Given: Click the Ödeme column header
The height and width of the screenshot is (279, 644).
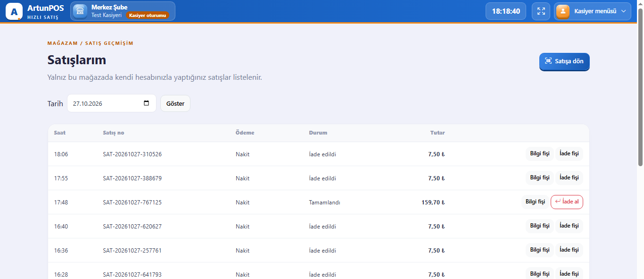Looking at the screenshot, I should [245, 133].
